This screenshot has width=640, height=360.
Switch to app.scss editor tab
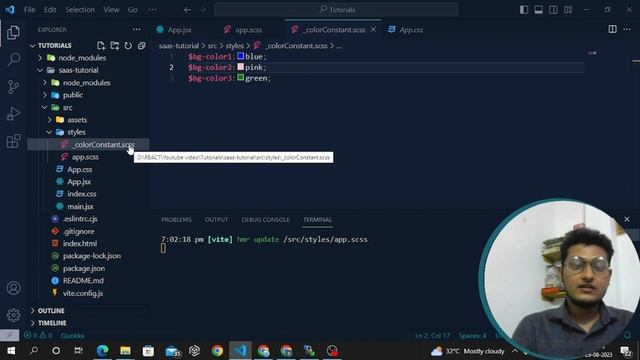(249, 30)
